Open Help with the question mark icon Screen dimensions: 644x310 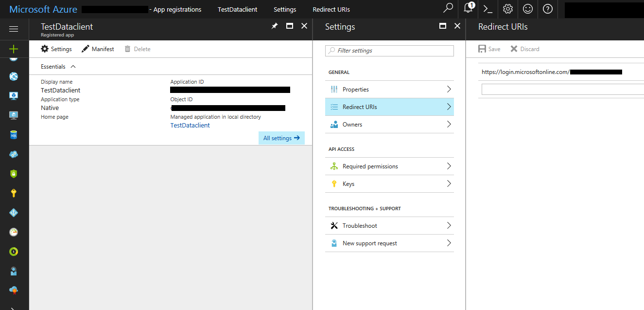tap(548, 9)
